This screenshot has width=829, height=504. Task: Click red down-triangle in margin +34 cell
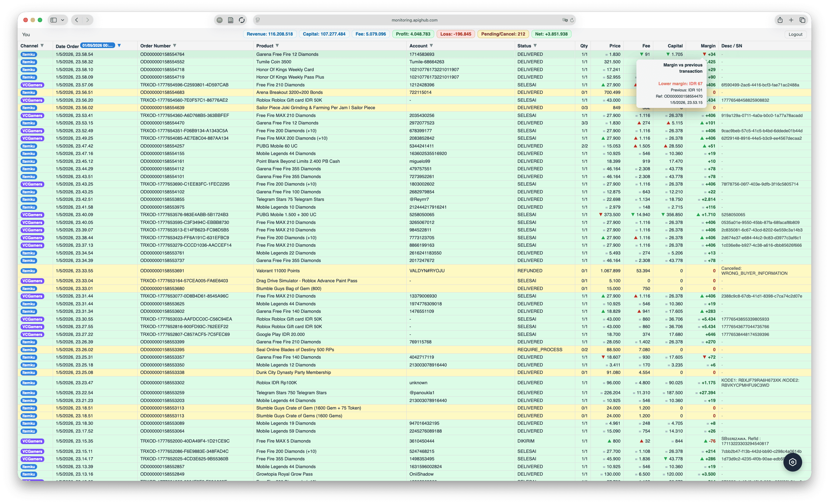(704, 54)
